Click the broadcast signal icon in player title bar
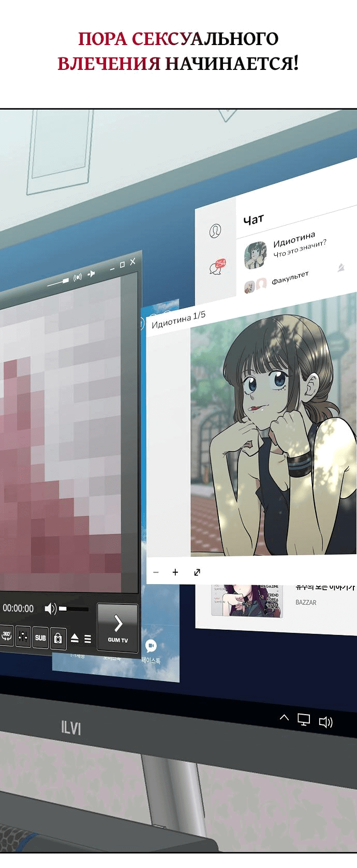This screenshot has height=868, width=357. 78,277
